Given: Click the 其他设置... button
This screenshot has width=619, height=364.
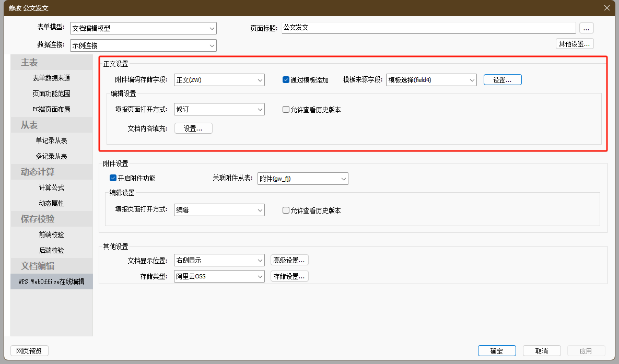Looking at the screenshot, I should click(575, 44).
